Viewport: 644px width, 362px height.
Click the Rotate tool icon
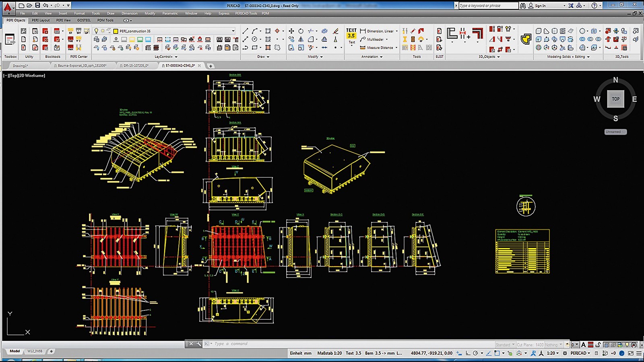pos(301,31)
